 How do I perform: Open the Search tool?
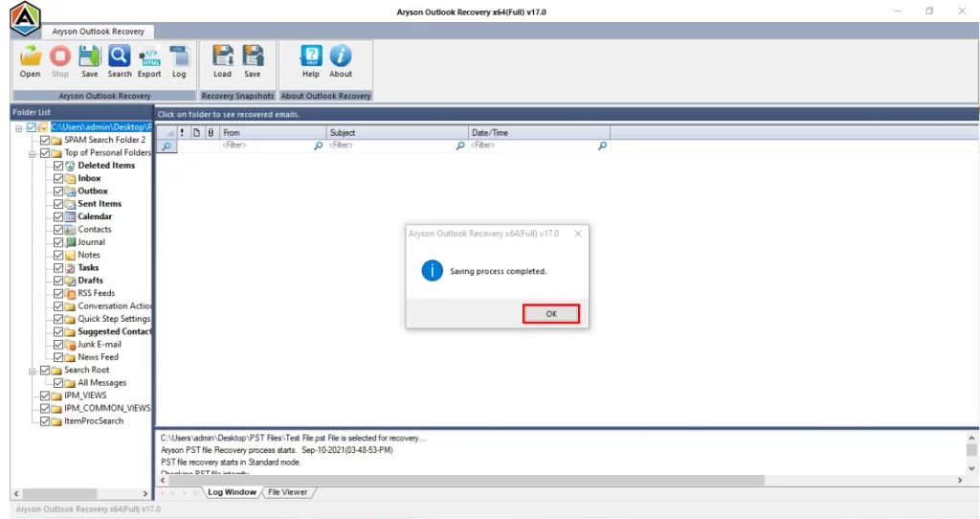click(x=120, y=56)
